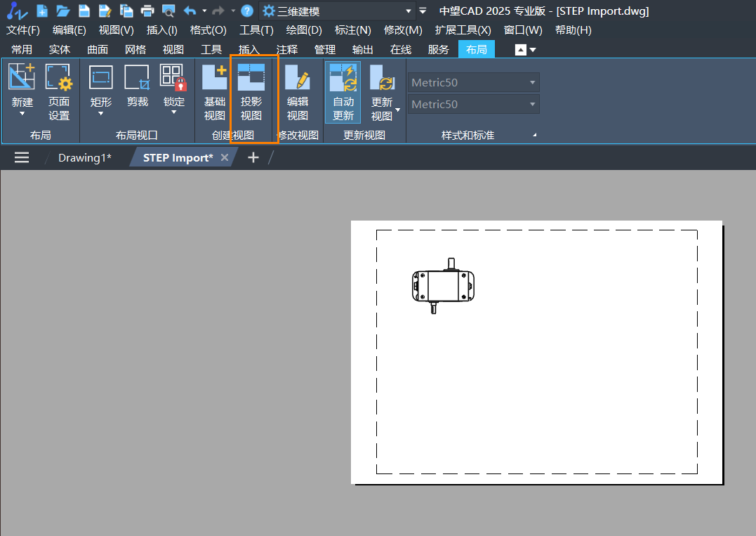Screen dimensions: 756x536
Task: Switch to the 注释 ribbon tab
Action: pyautogui.click(x=287, y=49)
